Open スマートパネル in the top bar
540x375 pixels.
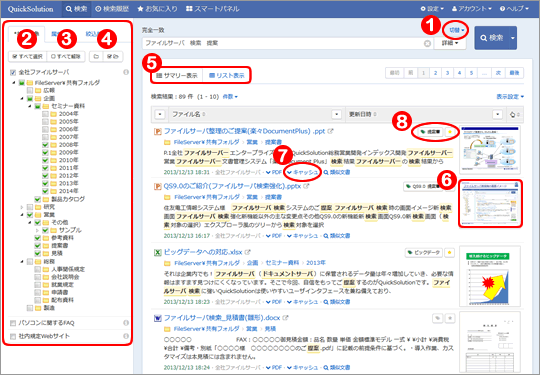212,9
